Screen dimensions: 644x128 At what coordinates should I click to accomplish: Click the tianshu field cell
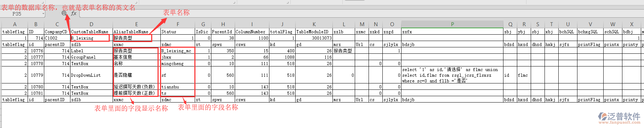pos(178,87)
